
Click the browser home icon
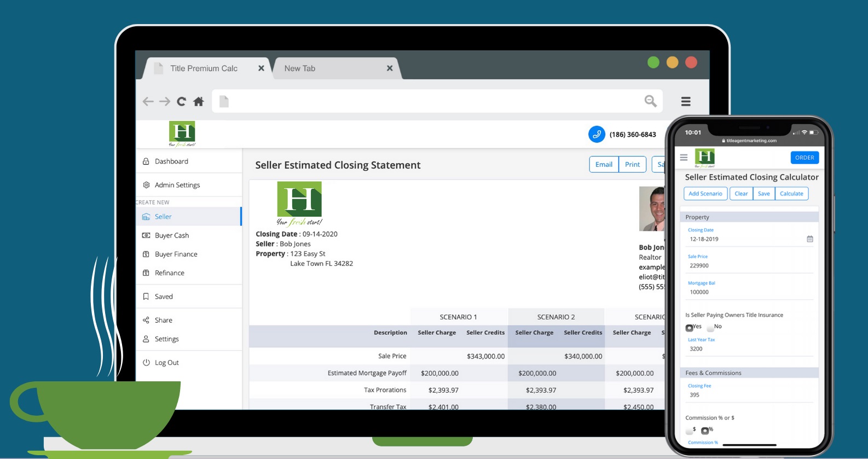pyautogui.click(x=199, y=101)
